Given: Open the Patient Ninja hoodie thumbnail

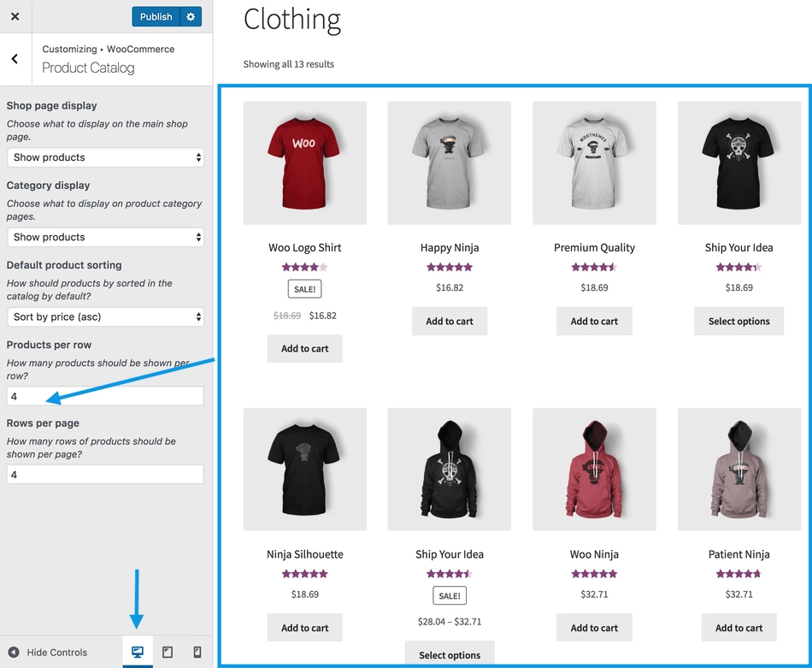Looking at the screenshot, I should point(739,469).
